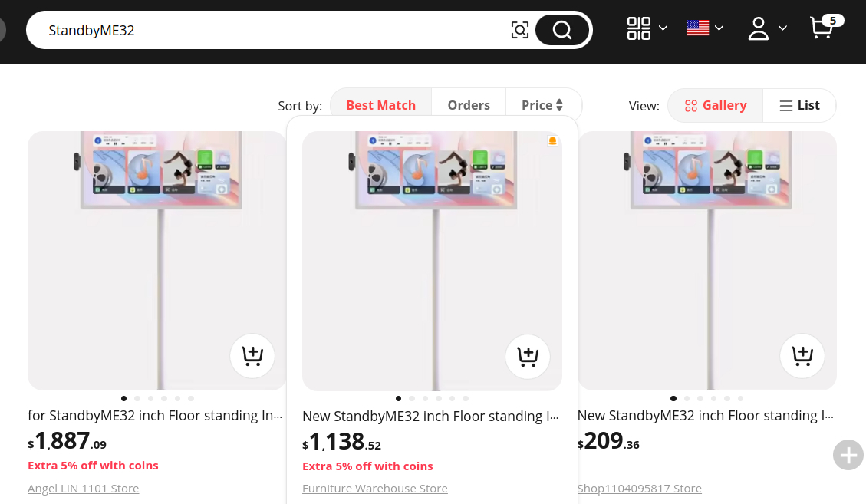The width and height of the screenshot is (866, 504).
Task: Open the shopping cart
Action: coord(822,28)
